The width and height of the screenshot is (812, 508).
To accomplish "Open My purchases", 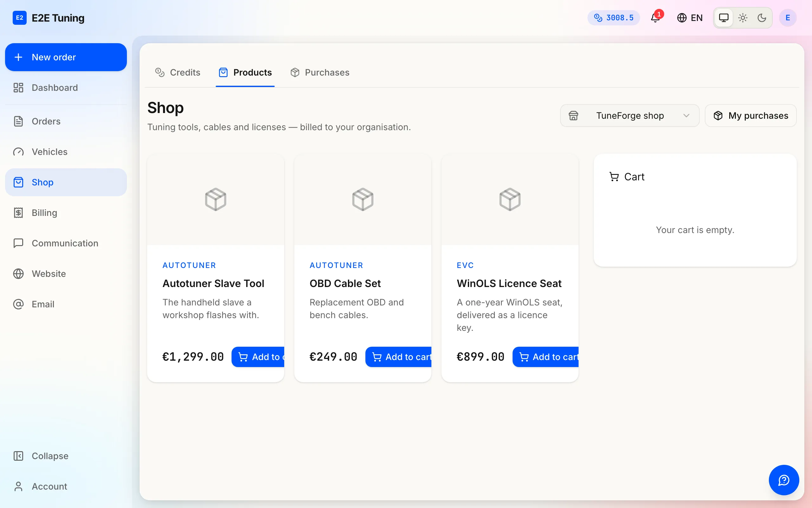I will pyautogui.click(x=750, y=116).
